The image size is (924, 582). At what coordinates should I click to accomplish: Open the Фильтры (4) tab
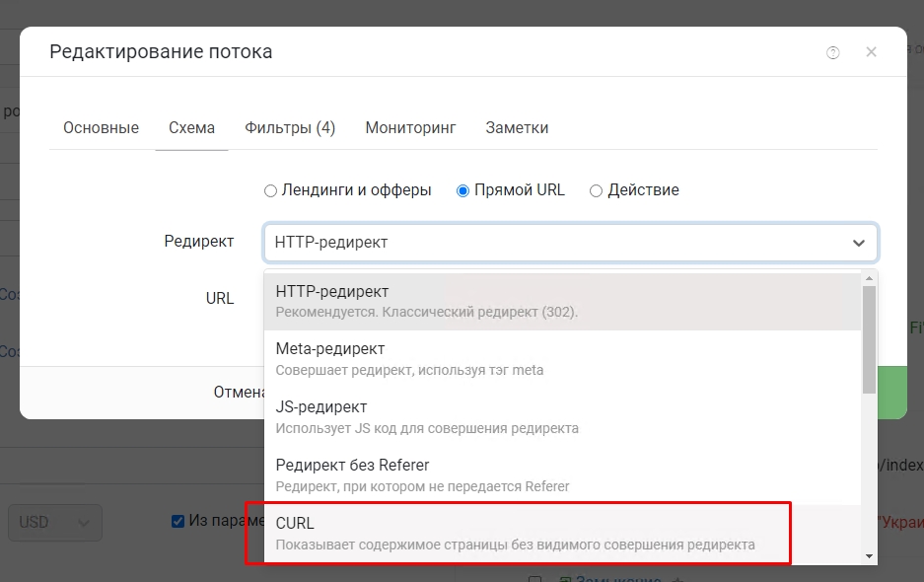coord(290,128)
